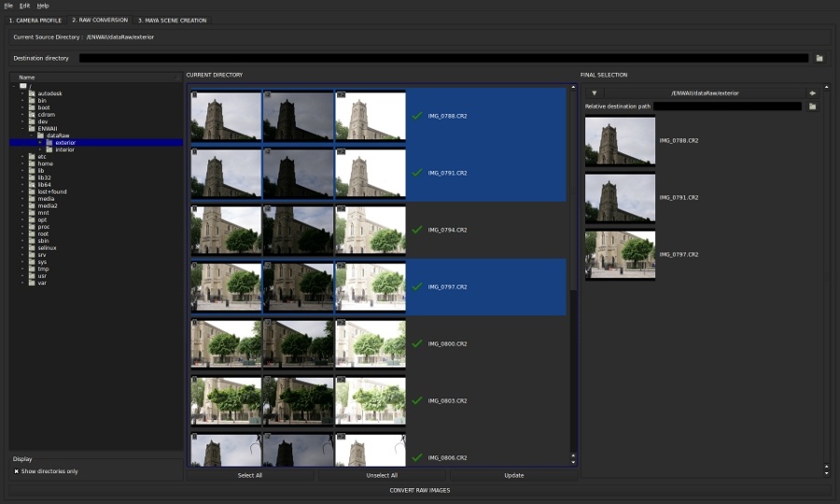840x504 pixels.
Task: Click the destination directory browse folder icon
Action: [x=819, y=58]
